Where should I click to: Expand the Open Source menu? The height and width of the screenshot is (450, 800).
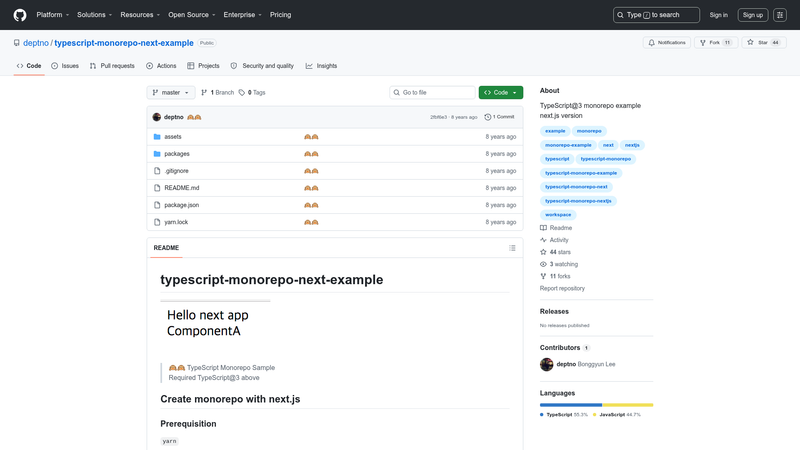(192, 15)
